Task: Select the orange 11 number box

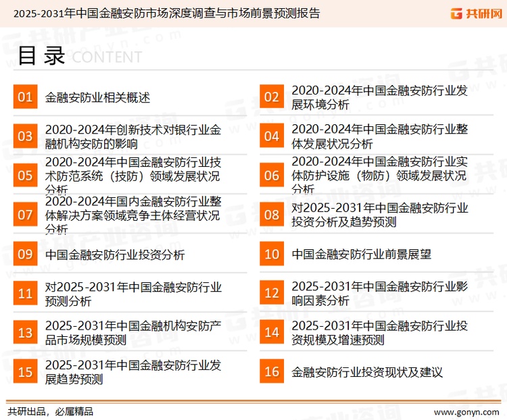Action: coord(25,293)
